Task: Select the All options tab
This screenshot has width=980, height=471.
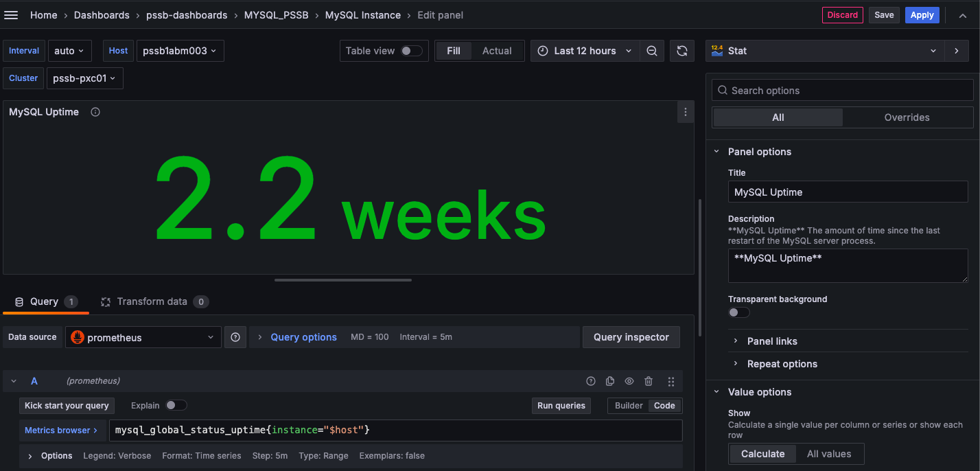Action: tap(778, 117)
